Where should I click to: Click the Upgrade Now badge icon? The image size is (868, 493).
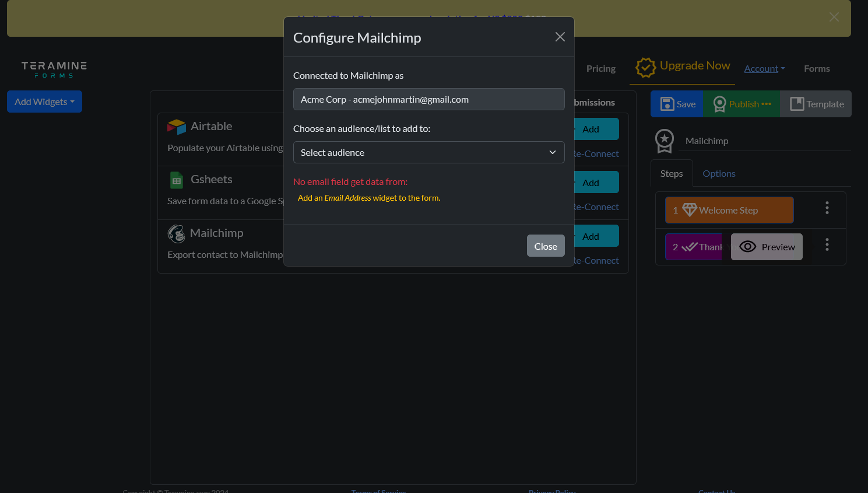tap(645, 68)
